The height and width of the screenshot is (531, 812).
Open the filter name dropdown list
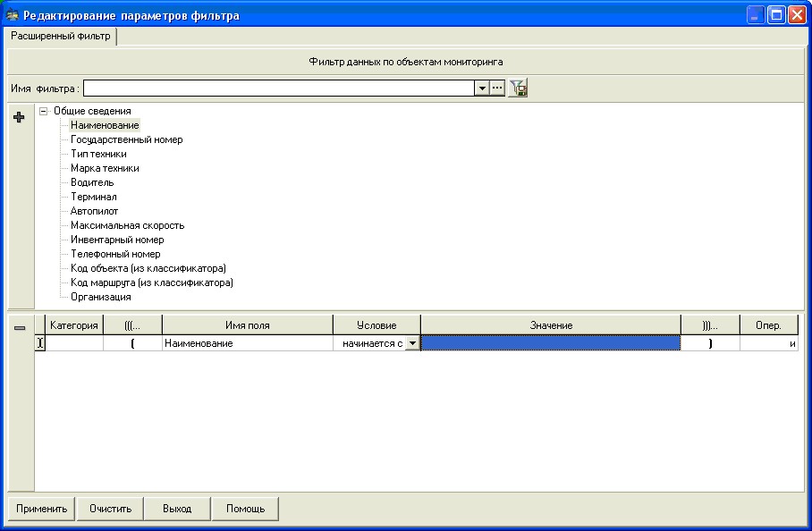click(x=482, y=88)
